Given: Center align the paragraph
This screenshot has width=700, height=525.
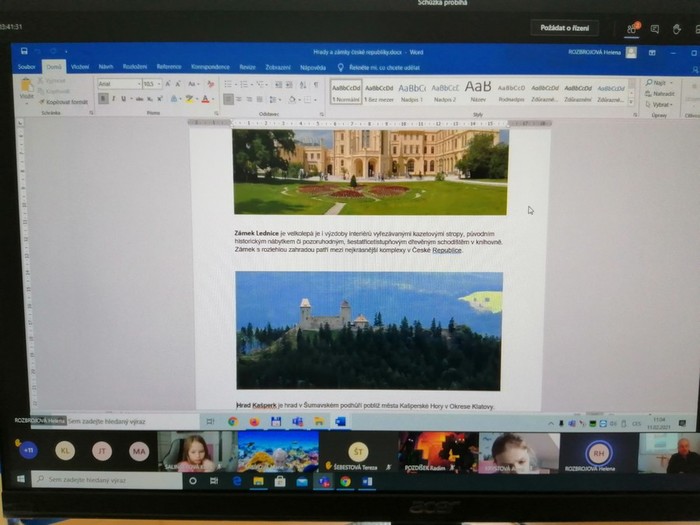Looking at the screenshot, I should coord(240,99).
